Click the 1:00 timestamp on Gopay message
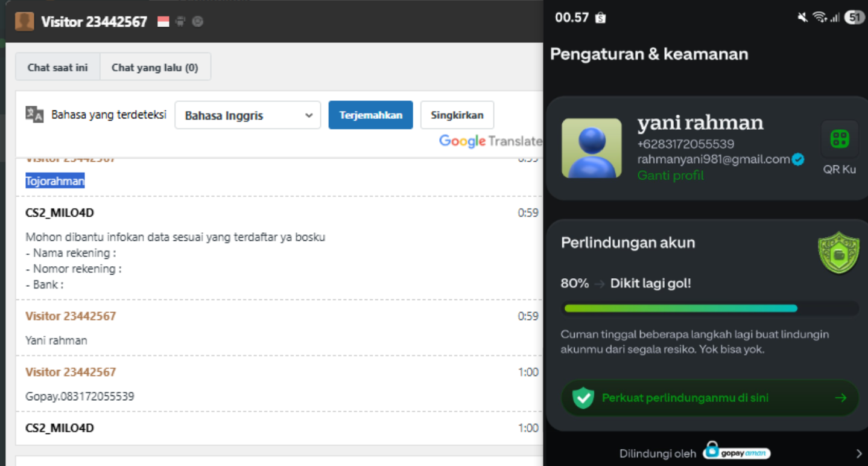 pyautogui.click(x=528, y=372)
